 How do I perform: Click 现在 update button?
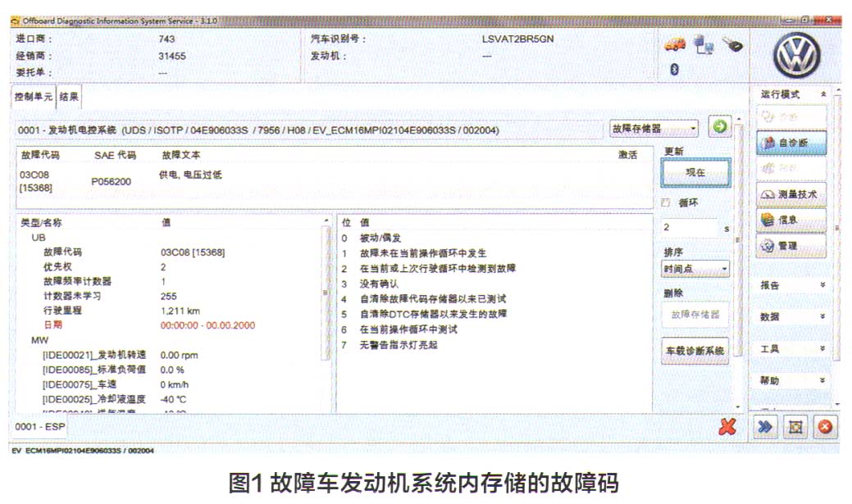pyautogui.click(x=695, y=173)
